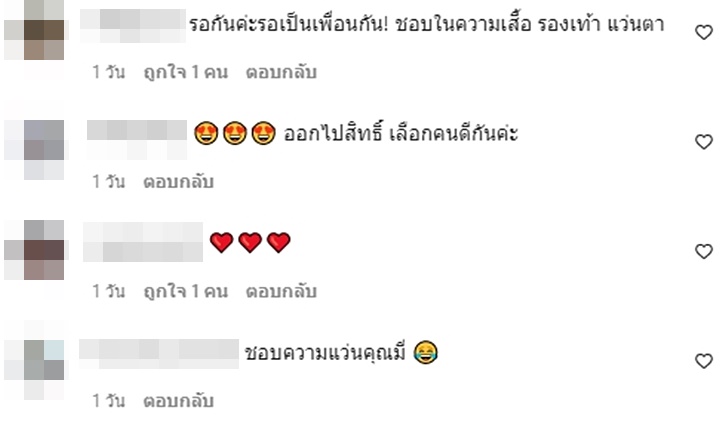Screen dimensions: 728x431
Task: Open first commenter's blurred profile picture
Action: click(36, 31)
